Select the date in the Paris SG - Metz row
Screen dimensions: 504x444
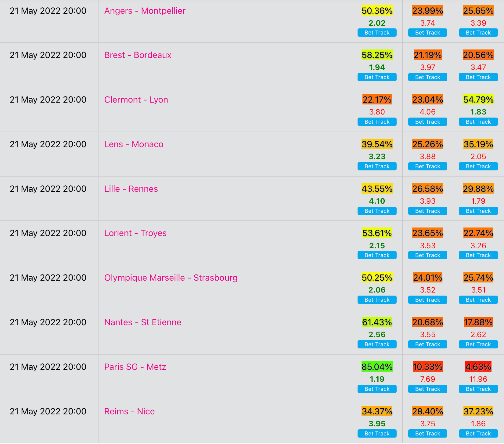click(48, 367)
